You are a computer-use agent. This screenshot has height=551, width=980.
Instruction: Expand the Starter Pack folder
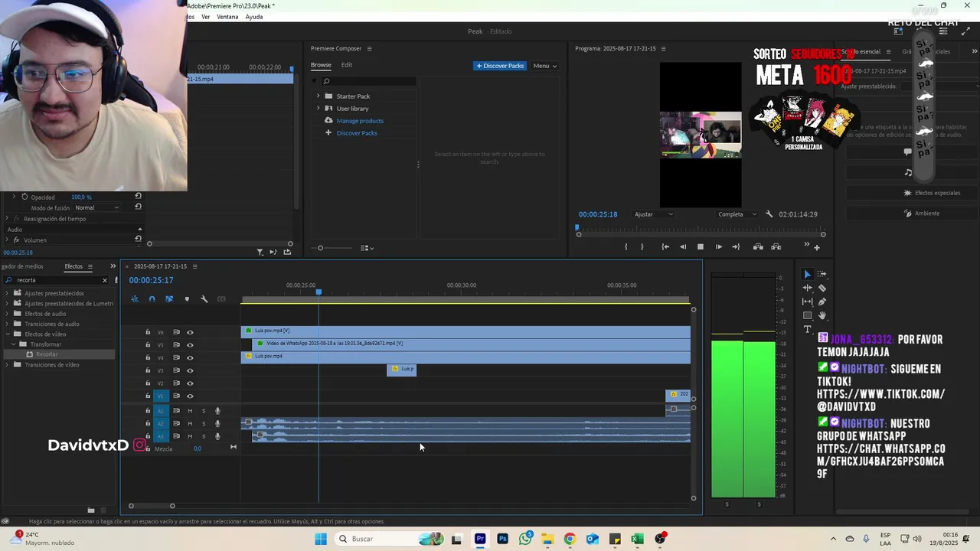coord(318,96)
